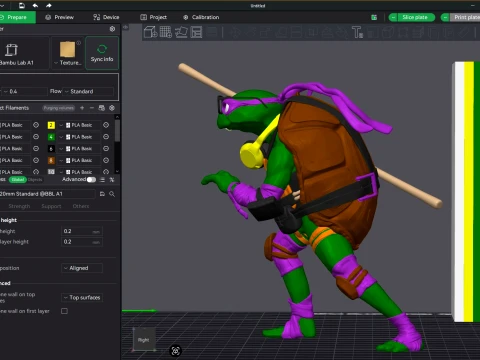Select the Strength settings tab
Screen dimensions: 480x360
(x=19, y=206)
